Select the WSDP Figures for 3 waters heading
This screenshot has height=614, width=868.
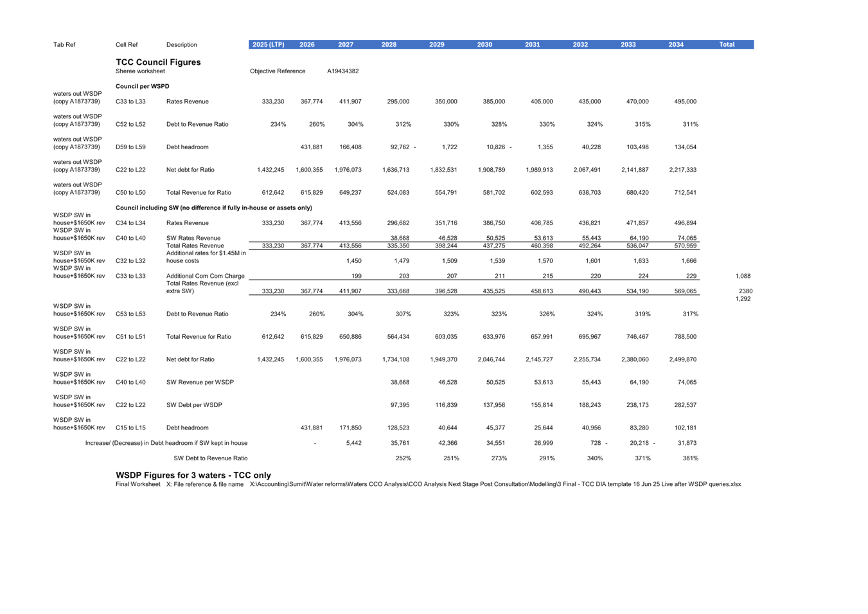[x=193, y=475]
